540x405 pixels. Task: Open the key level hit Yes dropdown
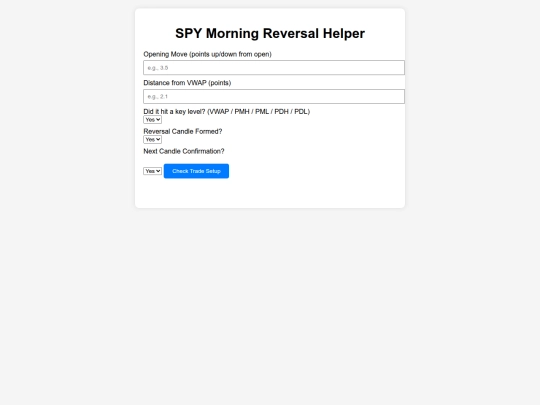coord(153,120)
